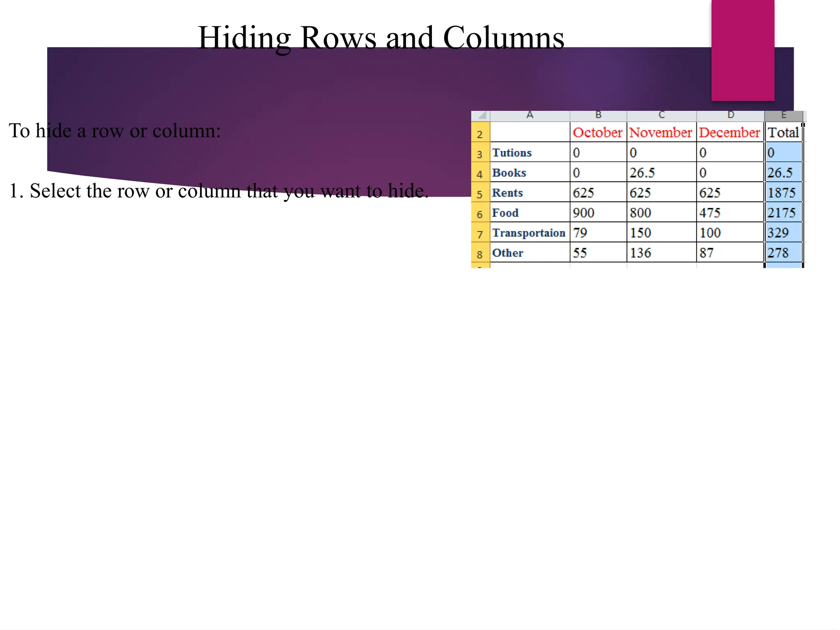Select the Transportaion label cell

529,233
